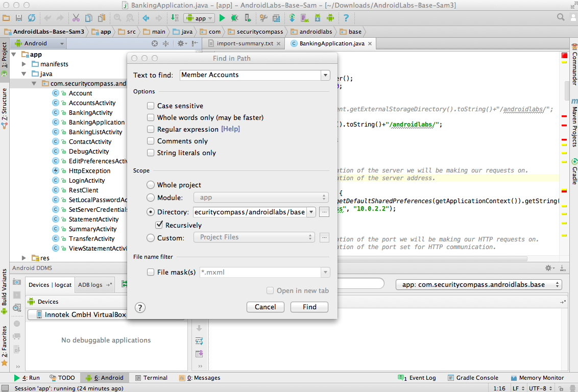Click the Save All disk icon

pos(19,18)
